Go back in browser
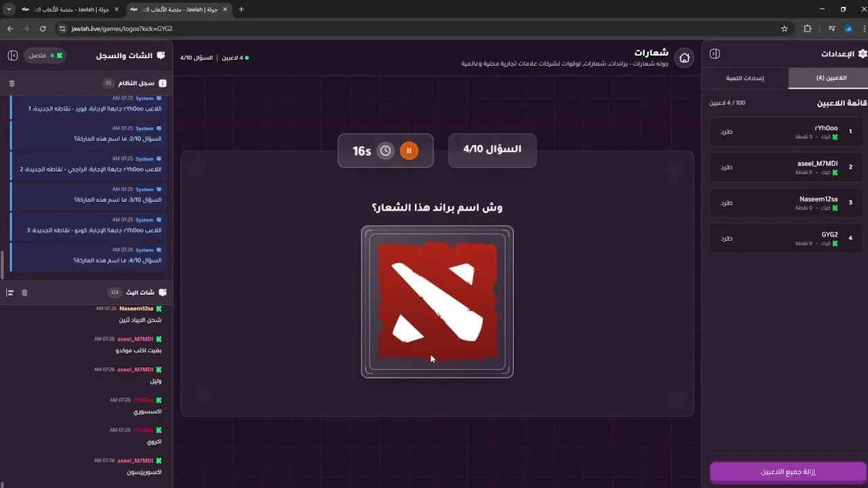 point(10,28)
